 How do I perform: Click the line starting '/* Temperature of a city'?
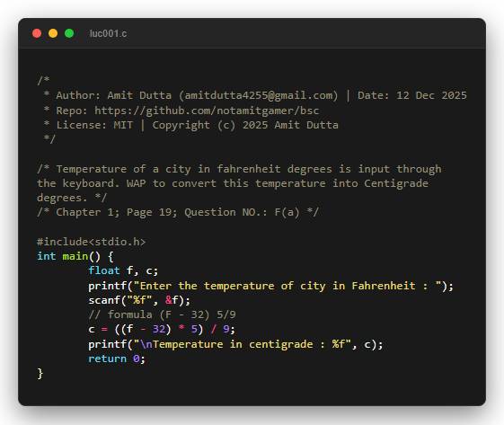point(239,169)
